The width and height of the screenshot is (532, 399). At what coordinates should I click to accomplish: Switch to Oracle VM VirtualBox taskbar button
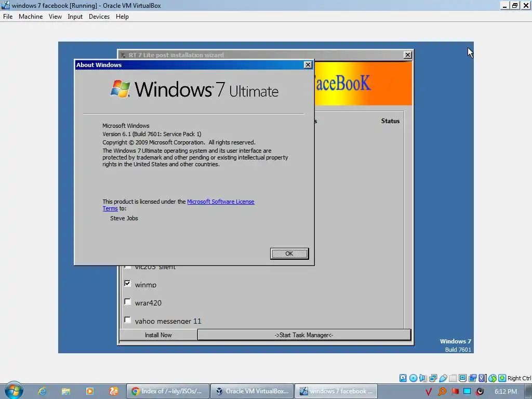[x=252, y=391]
